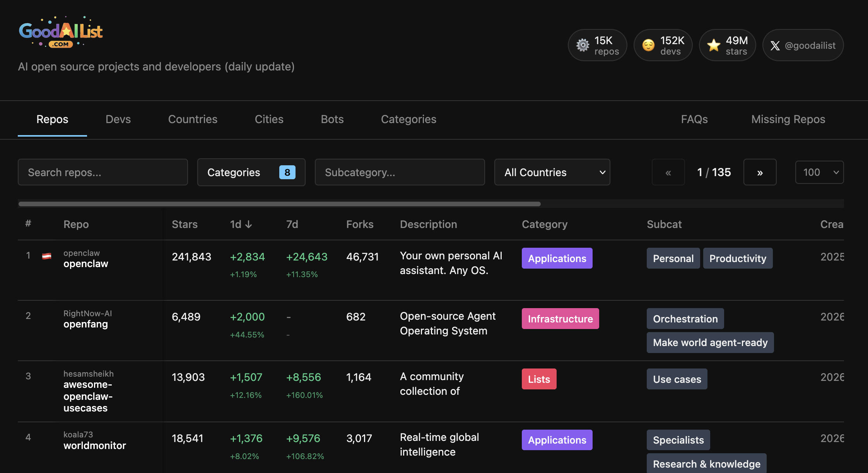Open the openfang repo link
868x473 pixels.
[85, 324]
